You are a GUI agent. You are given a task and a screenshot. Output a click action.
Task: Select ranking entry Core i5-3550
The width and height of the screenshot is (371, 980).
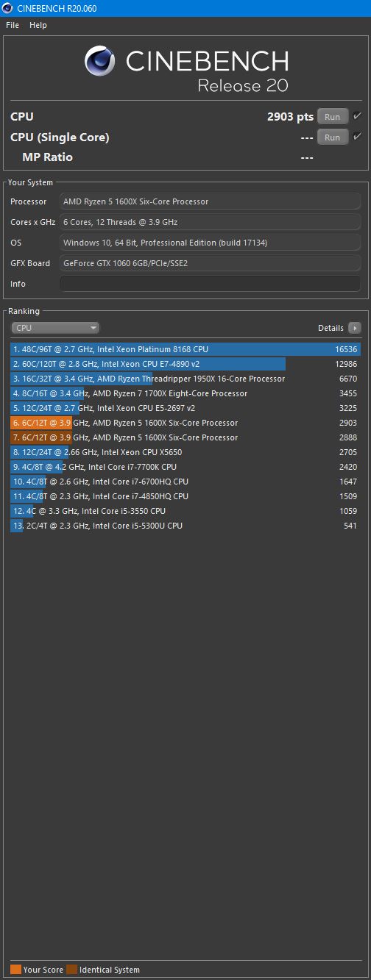185,511
